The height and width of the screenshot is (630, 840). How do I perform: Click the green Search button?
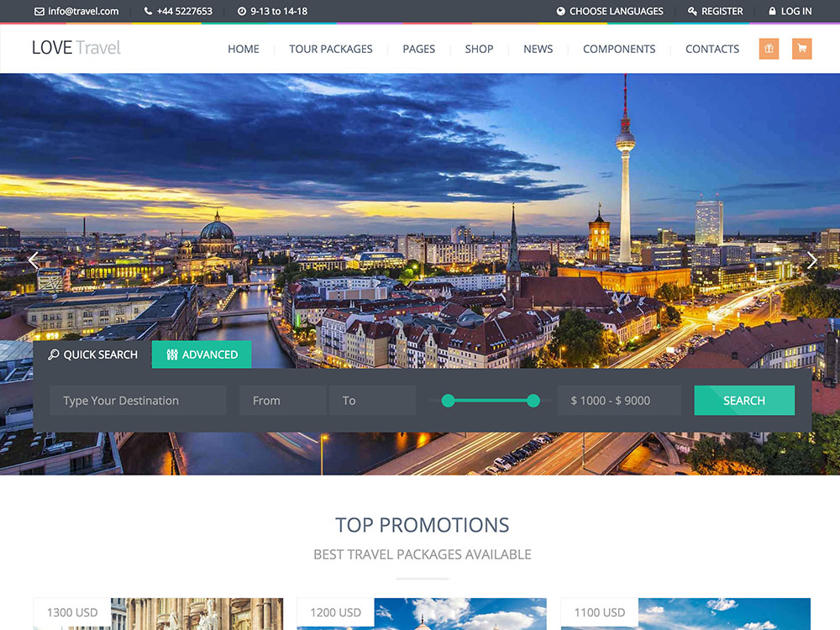point(744,400)
